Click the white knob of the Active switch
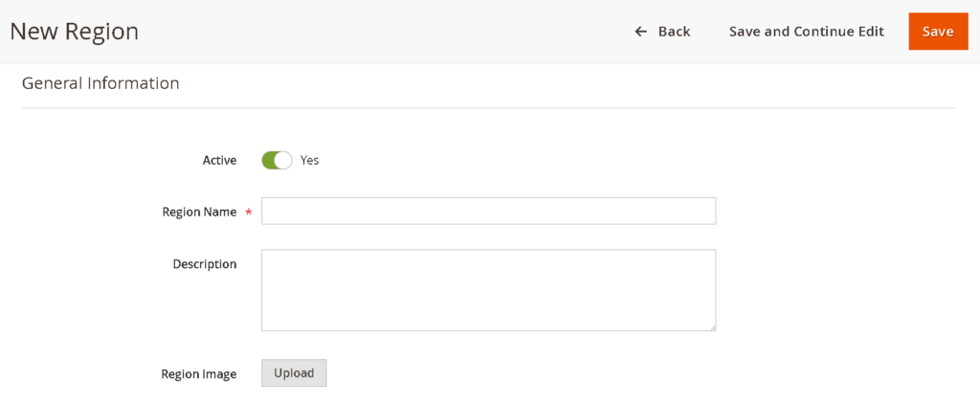 coord(283,160)
